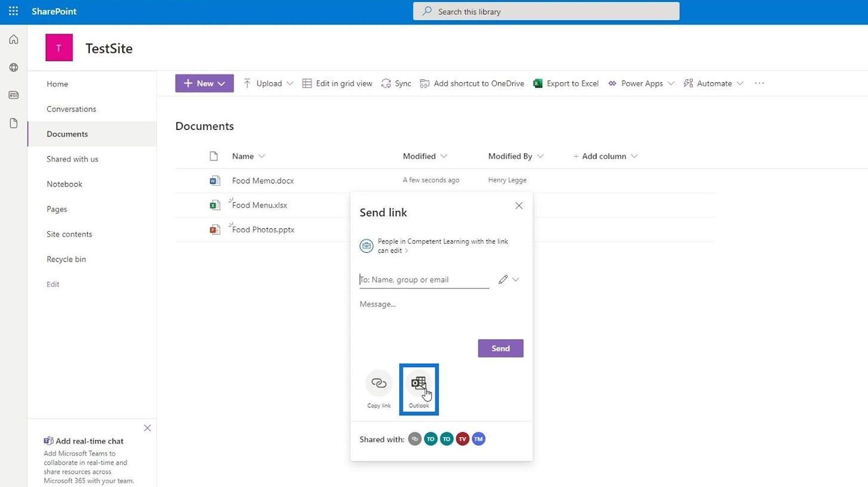Click the search magnifier icon

pyautogui.click(x=427, y=11)
